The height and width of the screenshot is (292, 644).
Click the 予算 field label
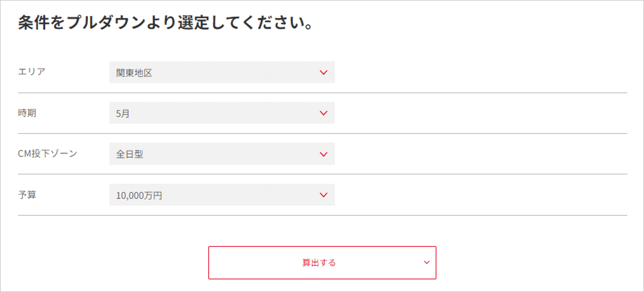27,195
